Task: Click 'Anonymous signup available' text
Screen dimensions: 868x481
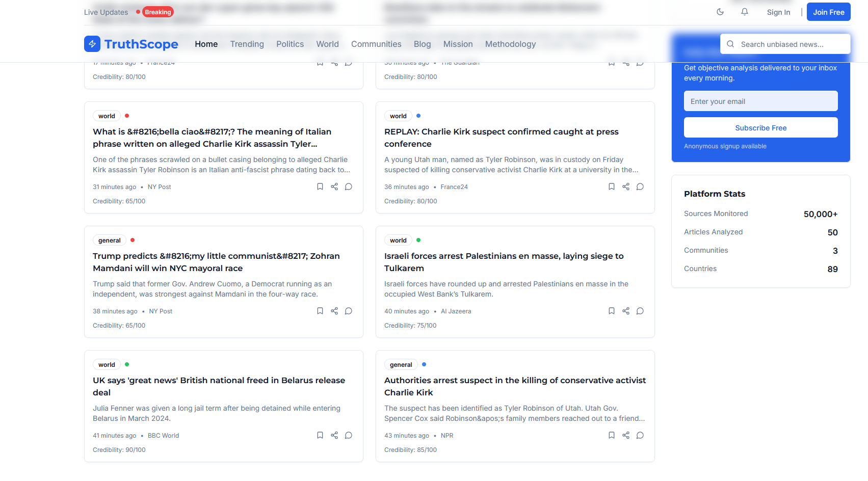Action: pos(725,146)
